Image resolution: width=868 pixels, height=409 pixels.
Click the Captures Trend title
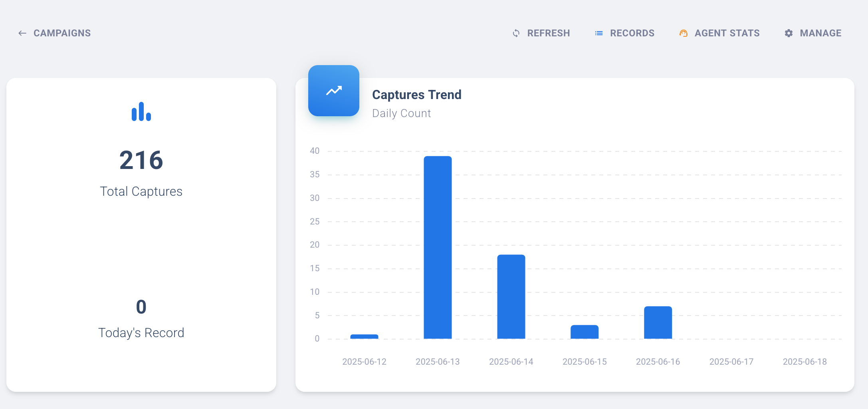coord(417,95)
